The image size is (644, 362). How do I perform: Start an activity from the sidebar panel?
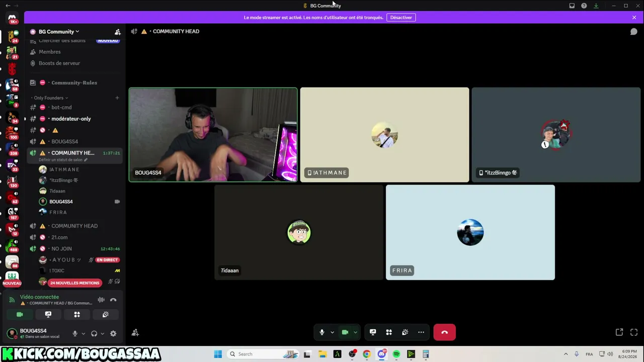coord(77,314)
